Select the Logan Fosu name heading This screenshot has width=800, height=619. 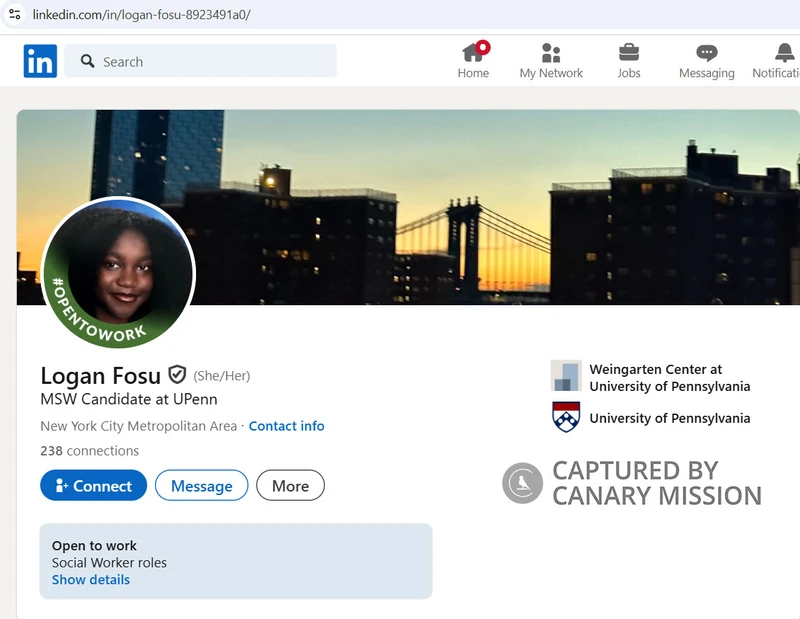101,376
